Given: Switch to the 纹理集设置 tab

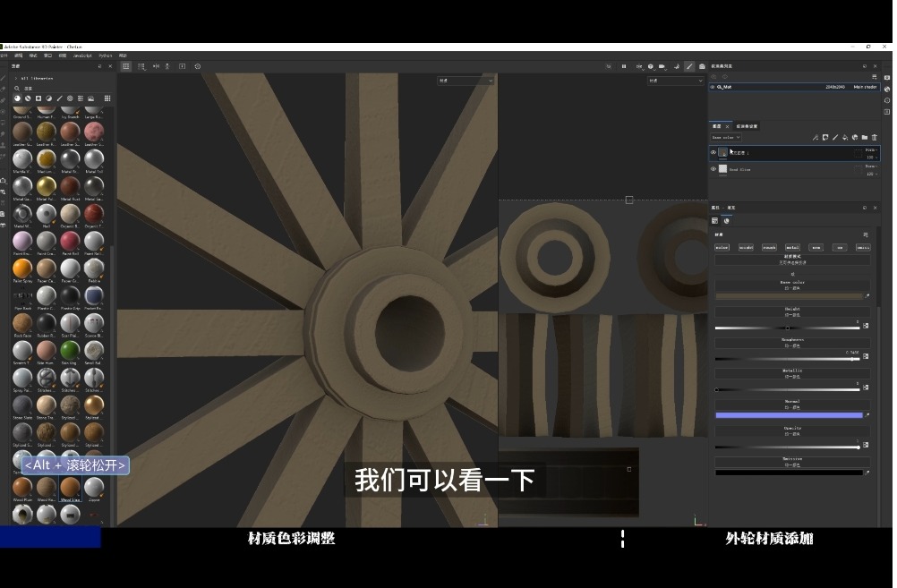Looking at the screenshot, I should [x=745, y=126].
